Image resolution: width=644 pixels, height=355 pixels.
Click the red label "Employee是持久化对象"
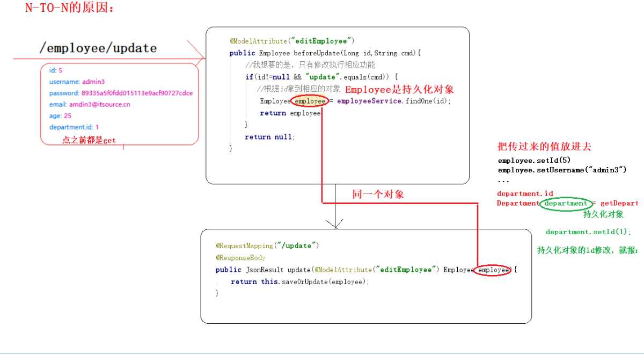pyautogui.click(x=399, y=90)
